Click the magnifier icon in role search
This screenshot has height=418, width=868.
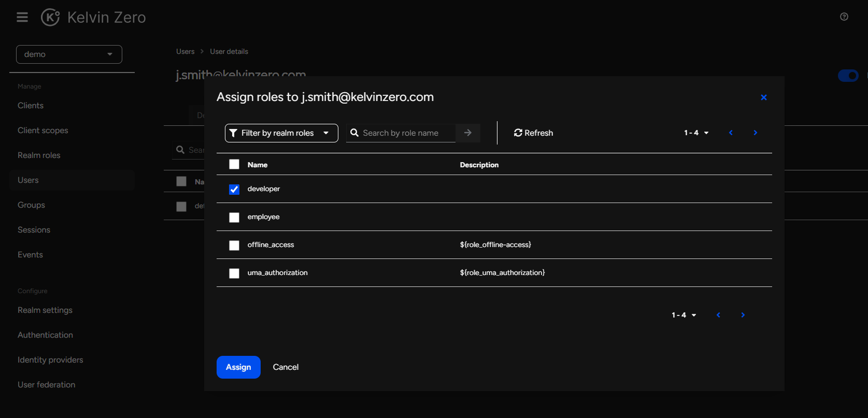354,133
